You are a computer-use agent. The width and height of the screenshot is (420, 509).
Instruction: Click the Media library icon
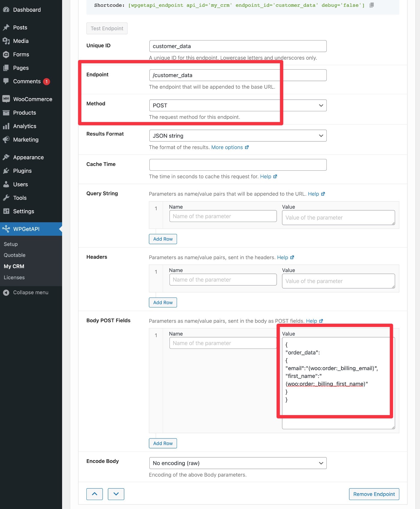tap(6, 41)
